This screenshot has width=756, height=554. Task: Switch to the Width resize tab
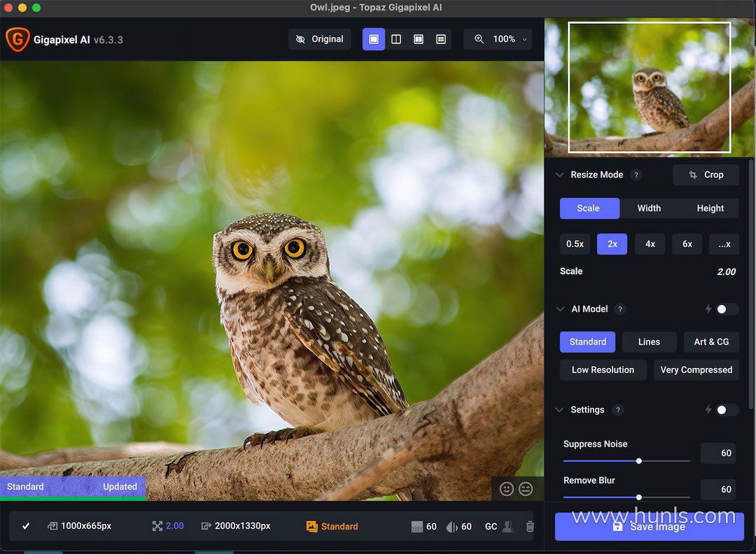click(649, 208)
